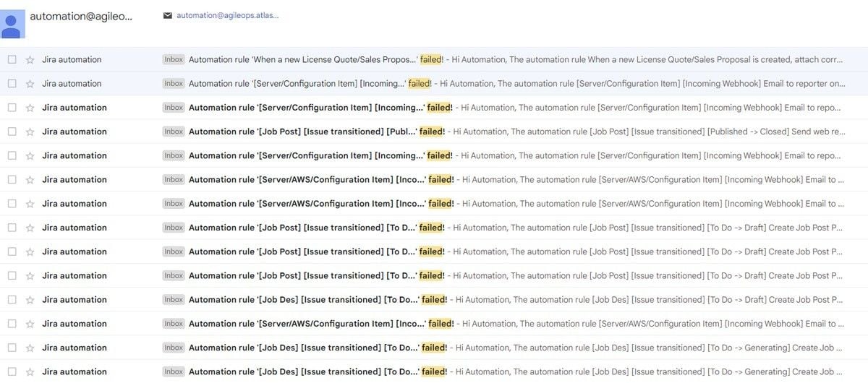868x383 pixels.
Task: Tick checkbox of Job Post Published -> Closed email
Action: point(12,132)
